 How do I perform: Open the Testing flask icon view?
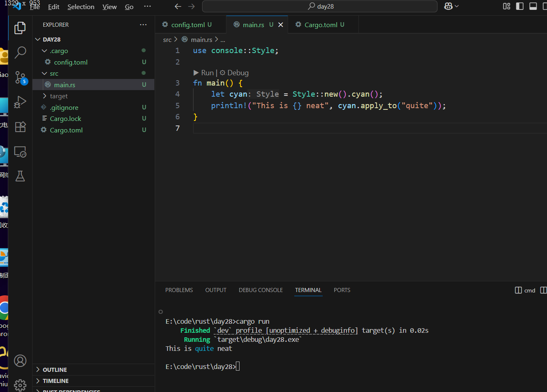(x=20, y=176)
